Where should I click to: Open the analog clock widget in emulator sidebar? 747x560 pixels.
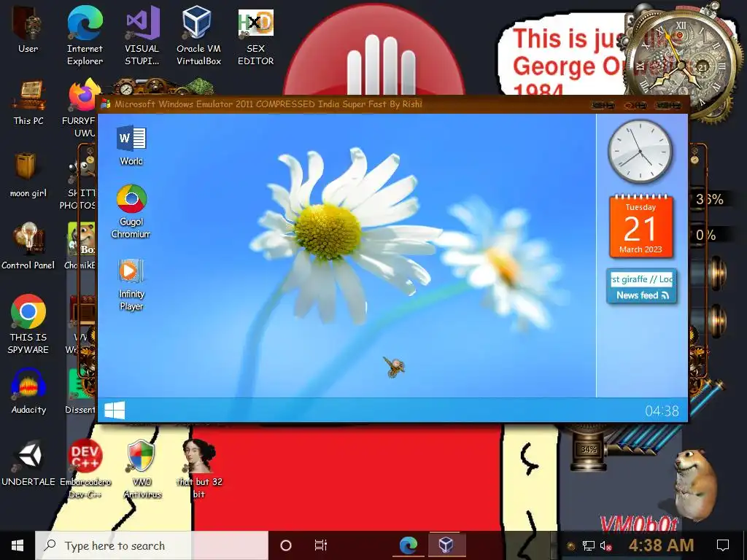[640, 151]
